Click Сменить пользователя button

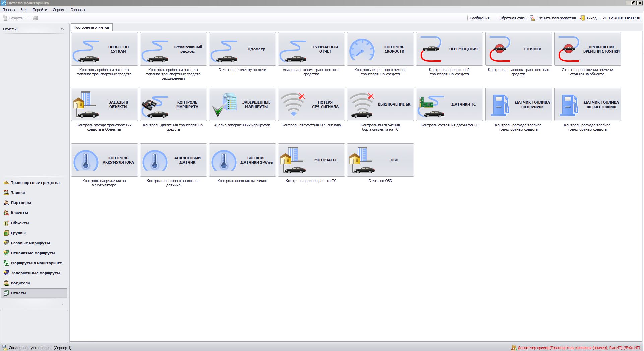click(553, 18)
